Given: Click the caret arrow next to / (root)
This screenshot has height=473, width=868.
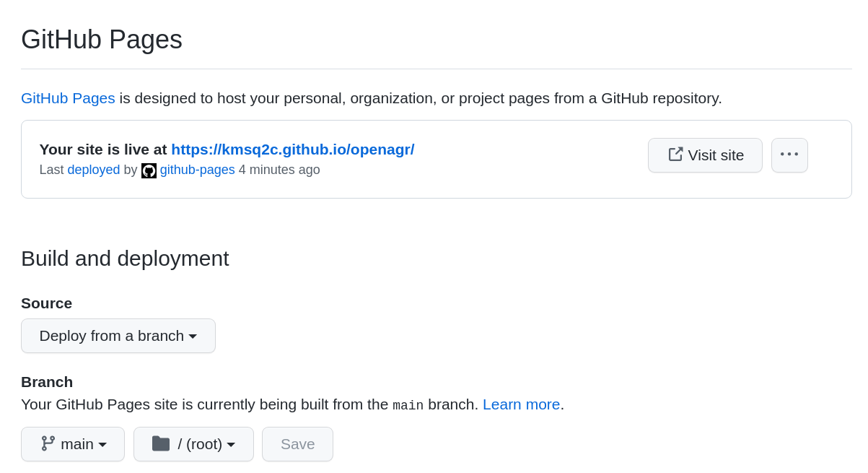Looking at the screenshot, I should [231, 445].
